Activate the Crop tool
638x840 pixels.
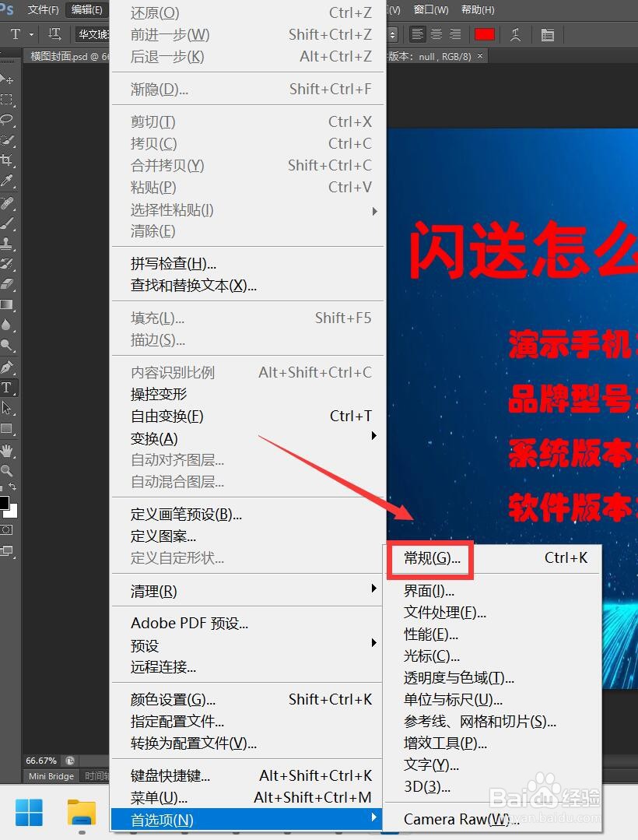8,160
